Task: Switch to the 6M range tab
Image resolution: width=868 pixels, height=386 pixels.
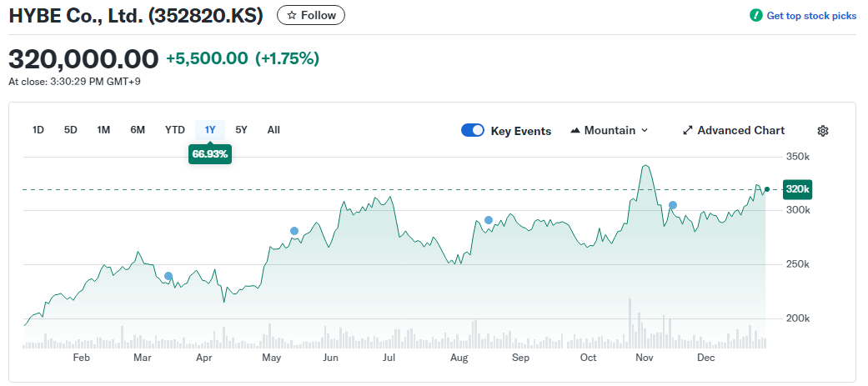Action: coord(138,130)
